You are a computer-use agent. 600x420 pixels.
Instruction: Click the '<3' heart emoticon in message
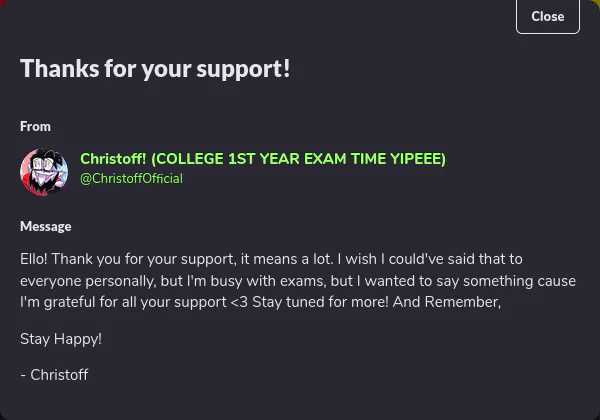[239, 302]
